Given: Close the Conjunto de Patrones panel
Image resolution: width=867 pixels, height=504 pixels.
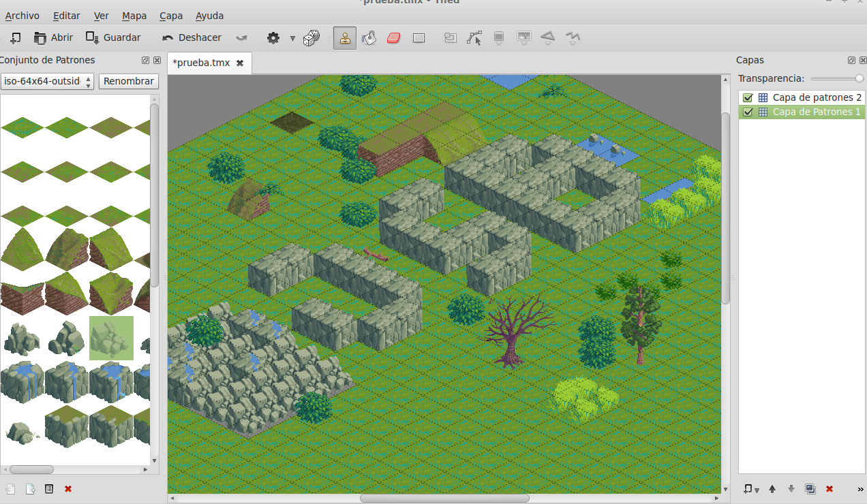Looking at the screenshot, I should [x=157, y=61].
